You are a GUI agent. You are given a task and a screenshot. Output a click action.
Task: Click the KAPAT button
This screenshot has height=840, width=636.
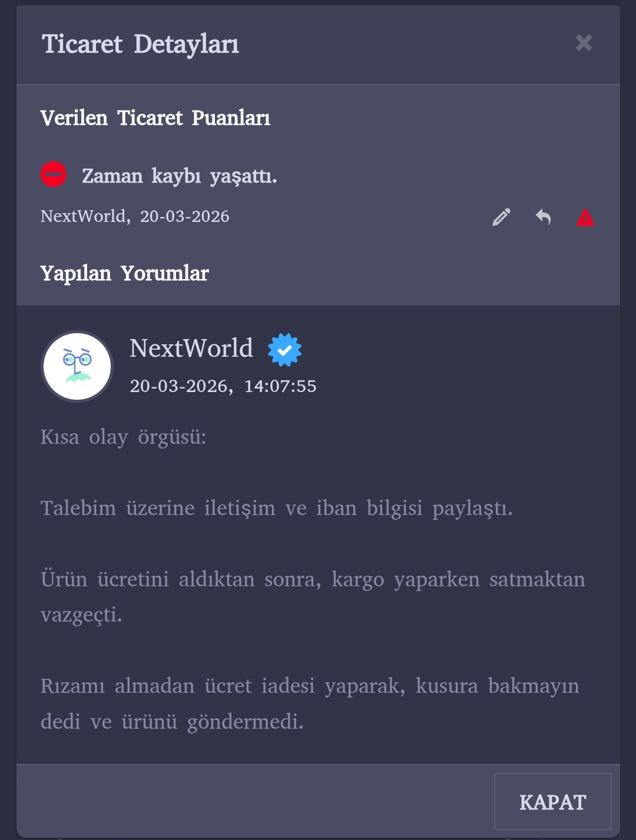pos(553,802)
